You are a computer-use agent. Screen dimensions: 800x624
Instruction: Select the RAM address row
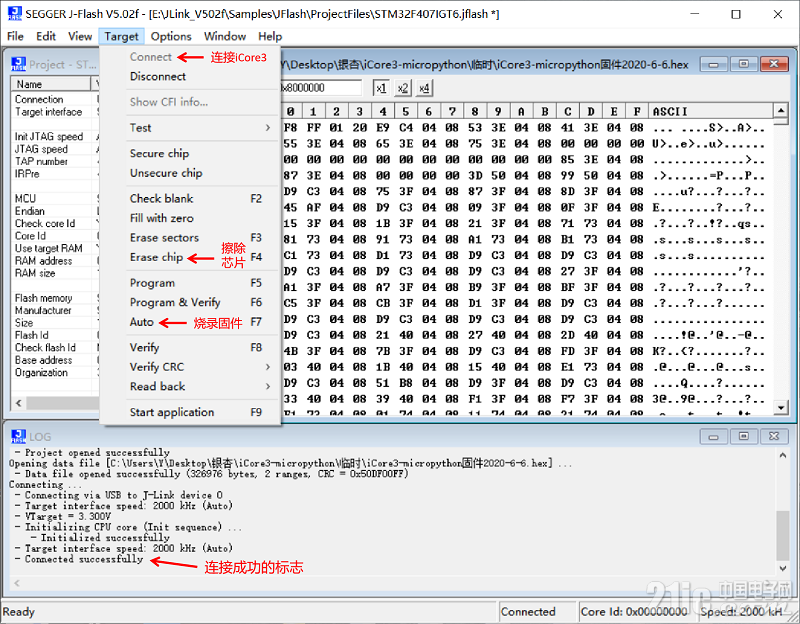coord(55,261)
